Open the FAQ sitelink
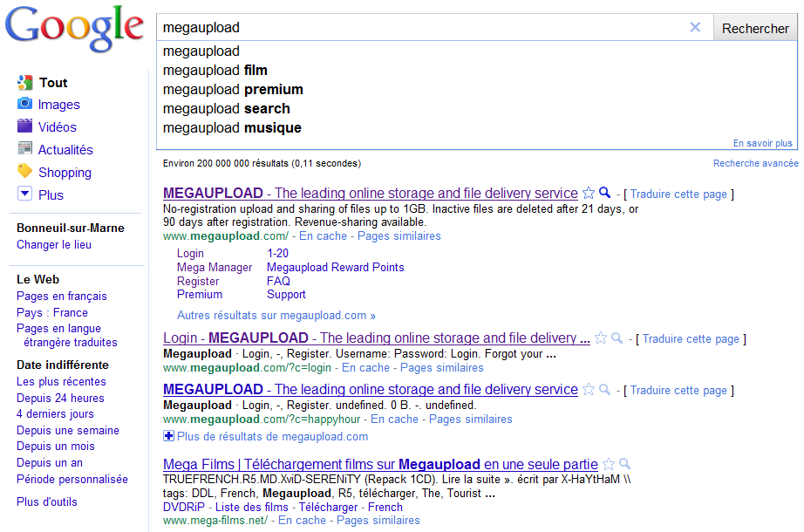 [278, 281]
